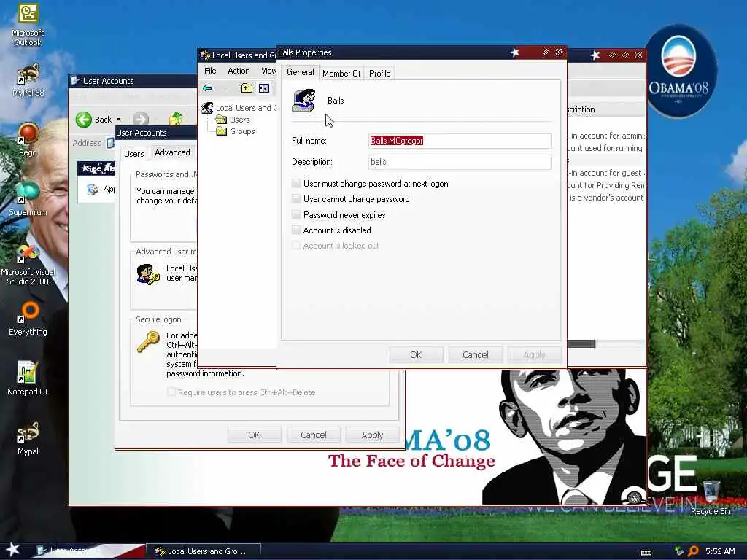Open Microsoft Visual Studio 2008 shortcut

28,265
